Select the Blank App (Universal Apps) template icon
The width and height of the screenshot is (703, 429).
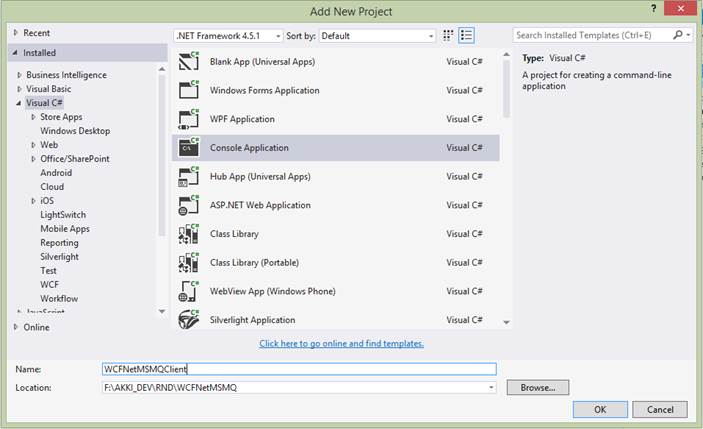[188, 62]
